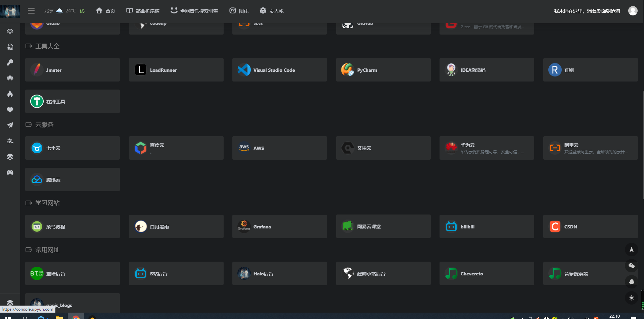Open the 华为云 card
Screen dimensions: 644x319
click(x=487, y=148)
